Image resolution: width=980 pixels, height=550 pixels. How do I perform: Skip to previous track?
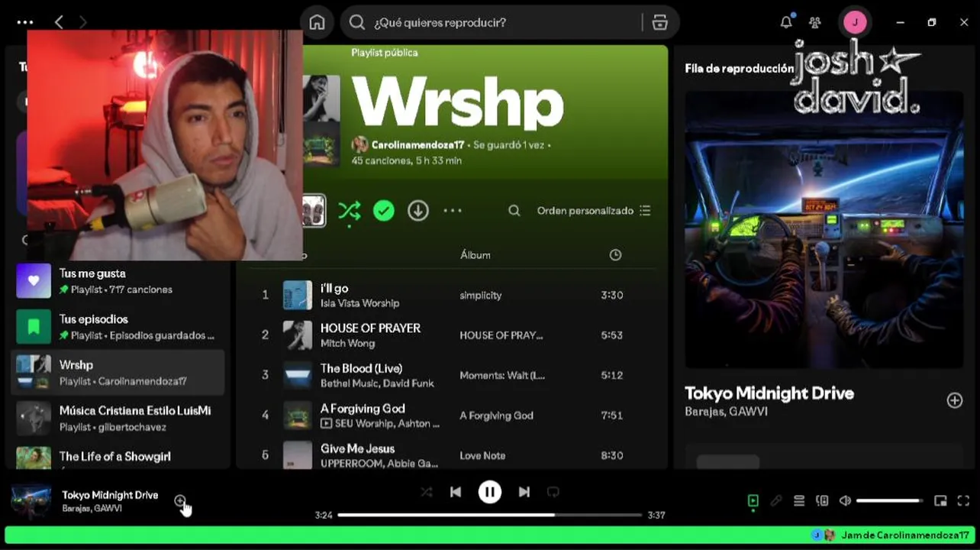456,492
